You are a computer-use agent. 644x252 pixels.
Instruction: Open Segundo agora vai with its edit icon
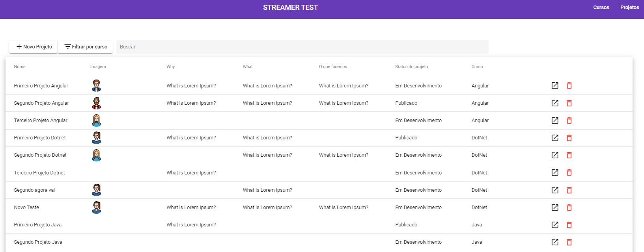click(x=555, y=190)
